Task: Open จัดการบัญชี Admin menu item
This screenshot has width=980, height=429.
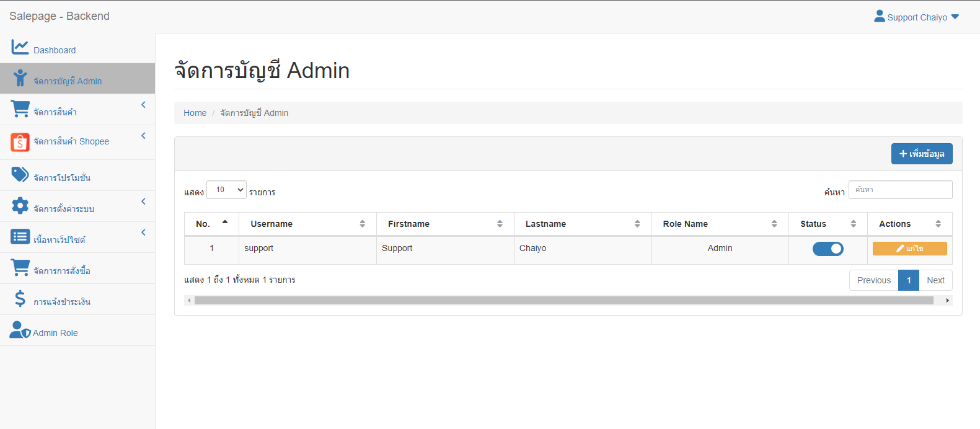Action: 68,81
